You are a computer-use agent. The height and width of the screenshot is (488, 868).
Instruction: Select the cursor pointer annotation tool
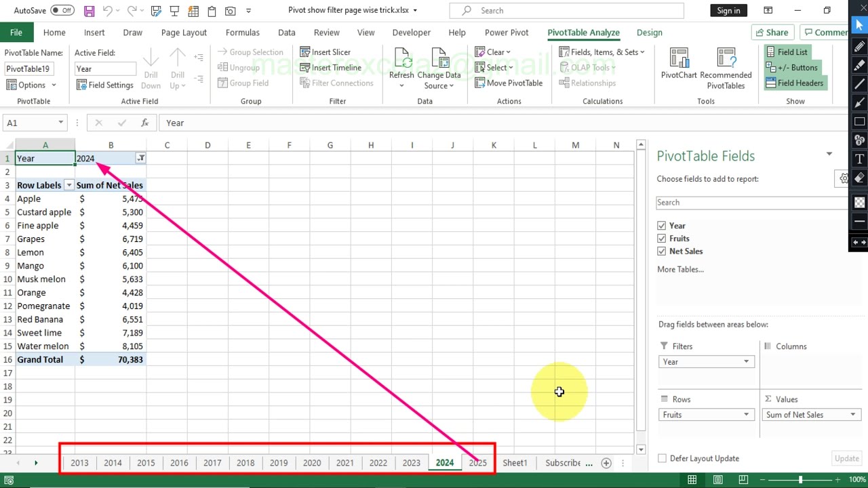[859, 26]
